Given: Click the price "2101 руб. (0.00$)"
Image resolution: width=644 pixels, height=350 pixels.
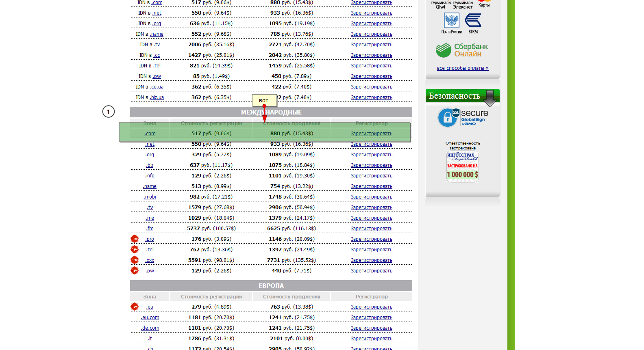Looking at the screenshot, I should tap(292, 339).
